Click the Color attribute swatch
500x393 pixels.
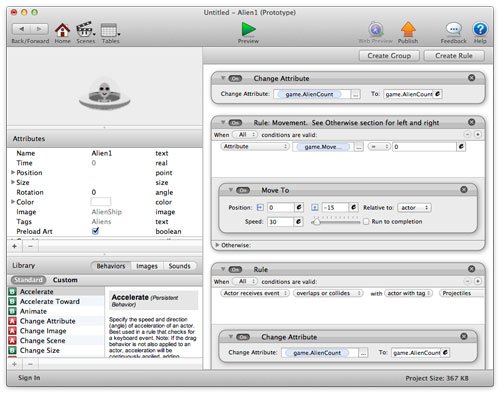(x=101, y=202)
